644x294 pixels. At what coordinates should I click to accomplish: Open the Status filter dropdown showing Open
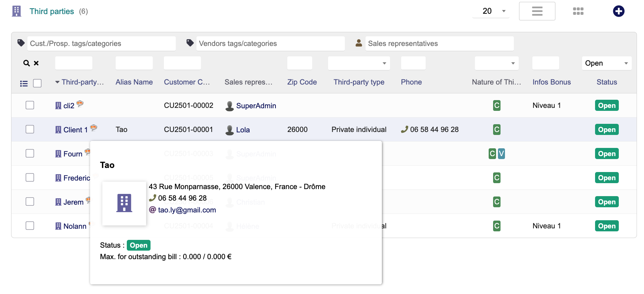pyautogui.click(x=606, y=63)
